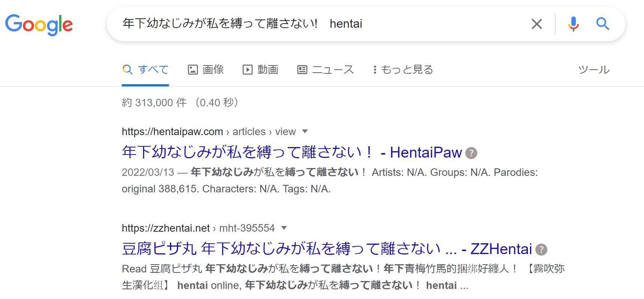This screenshot has height=299, width=644.
Task: Click the hentaipaw.com breadcrumb URL
Action: pos(209,132)
